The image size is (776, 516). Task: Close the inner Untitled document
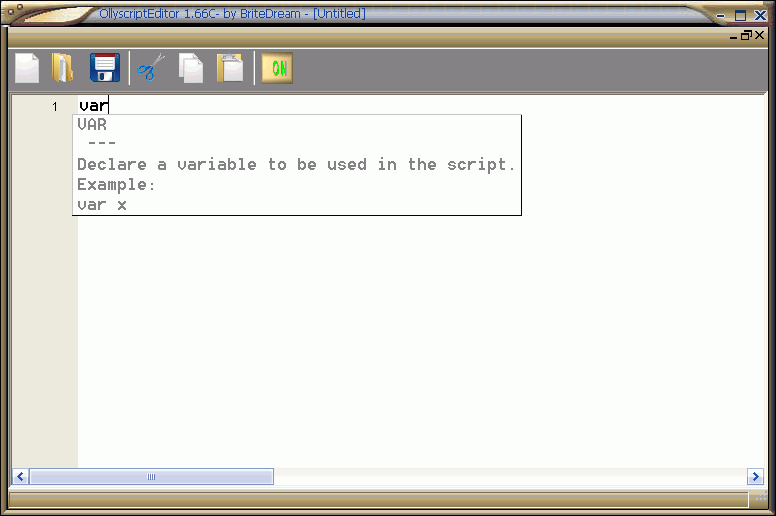click(x=759, y=35)
